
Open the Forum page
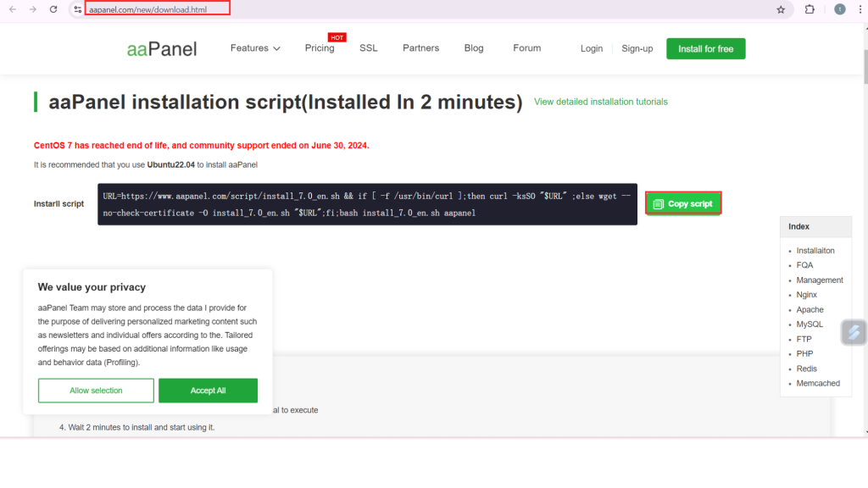tap(526, 48)
